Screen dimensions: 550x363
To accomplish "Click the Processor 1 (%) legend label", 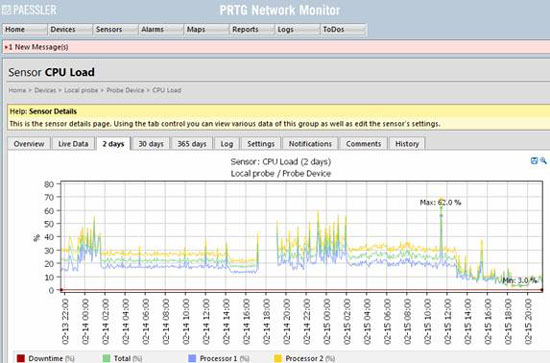I will [x=224, y=358].
